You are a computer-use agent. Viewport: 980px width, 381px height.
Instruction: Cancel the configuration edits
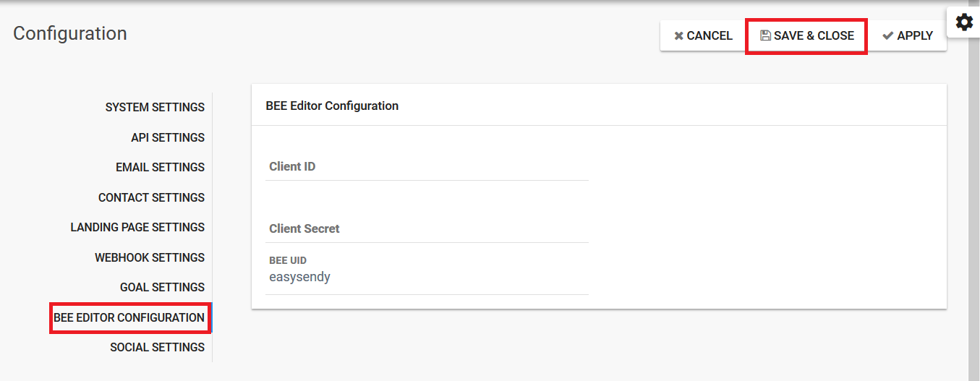tap(703, 35)
